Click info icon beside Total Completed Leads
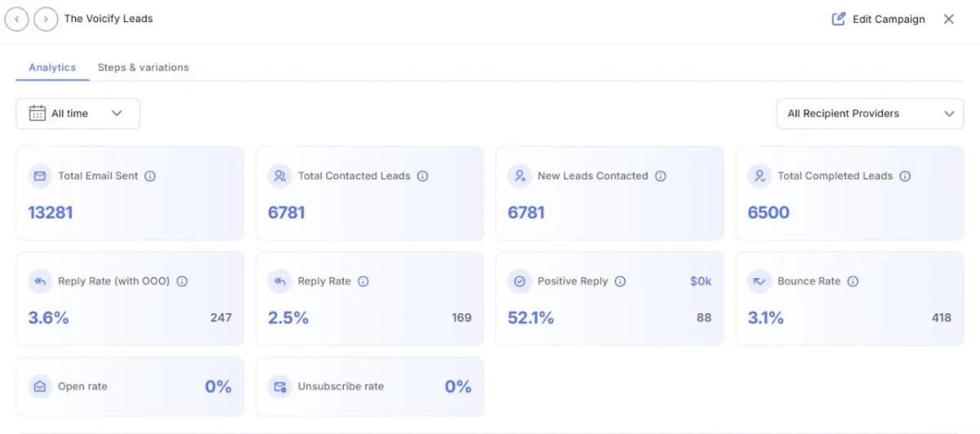The width and height of the screenshot is (980, 434). [x=905, y=176]
